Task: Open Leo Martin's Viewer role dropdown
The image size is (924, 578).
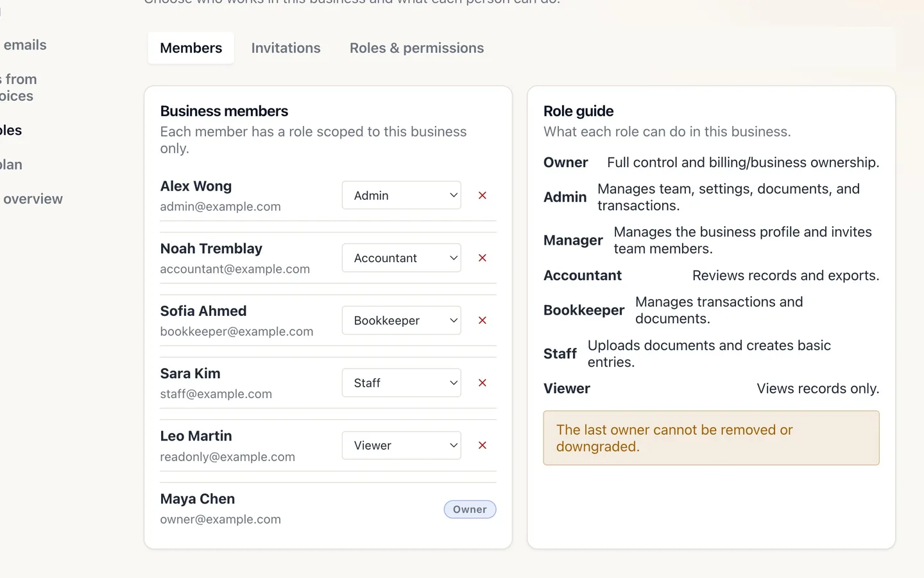Action: point(402,445)
